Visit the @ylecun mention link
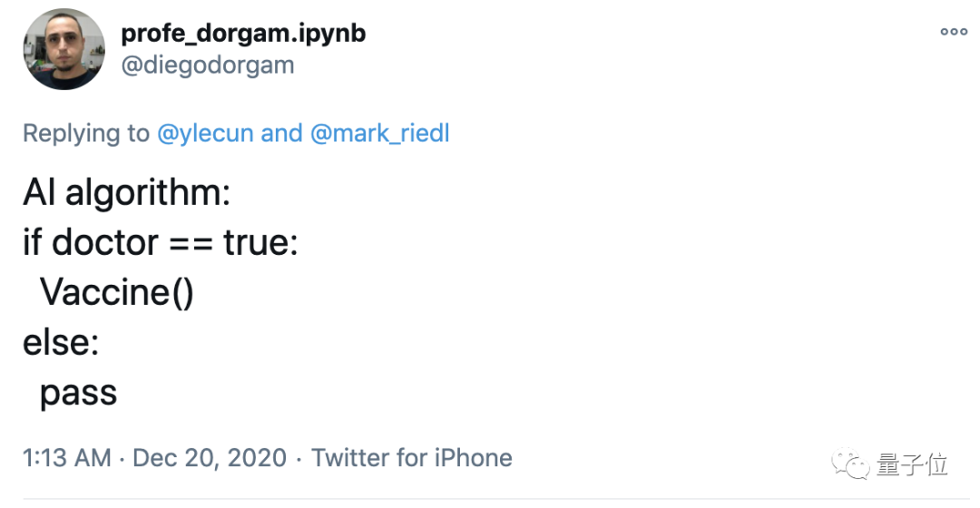980x508 pixels. [205, 133]
